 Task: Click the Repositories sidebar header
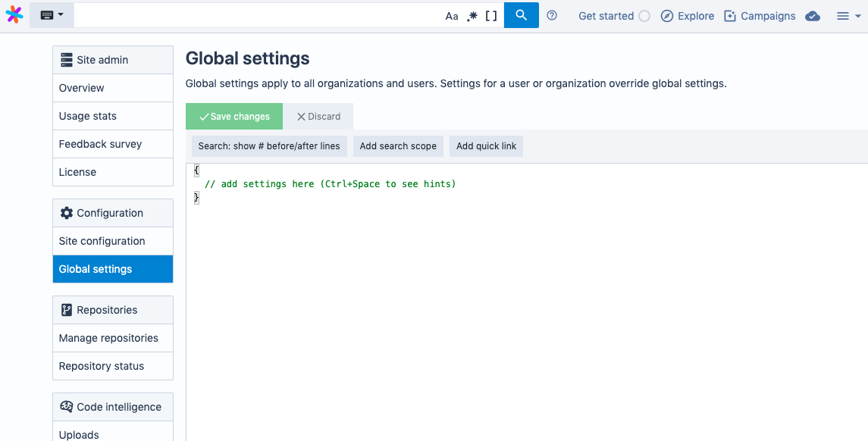tap(113, 310)
